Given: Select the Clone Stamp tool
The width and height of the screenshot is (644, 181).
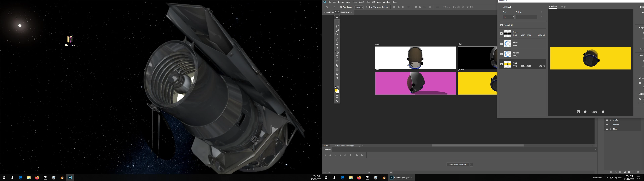Looking at the screenshot, I should point(337,44).
